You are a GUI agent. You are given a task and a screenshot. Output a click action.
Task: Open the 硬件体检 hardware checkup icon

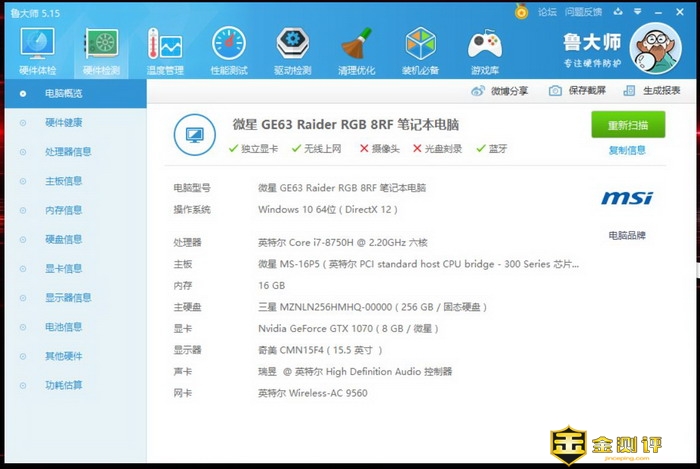38,48
